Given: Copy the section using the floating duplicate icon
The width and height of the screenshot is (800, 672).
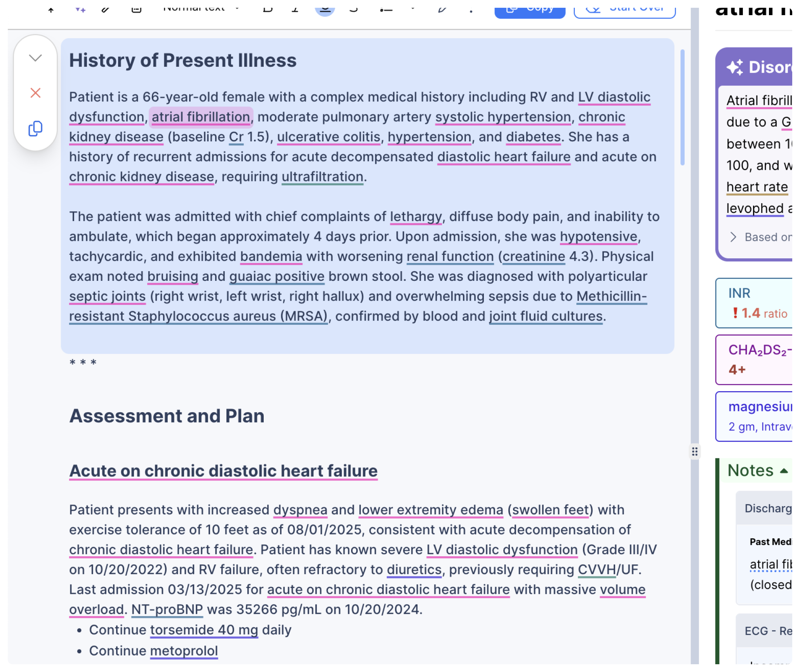Looking at the screenshot, I should (35, 129).
